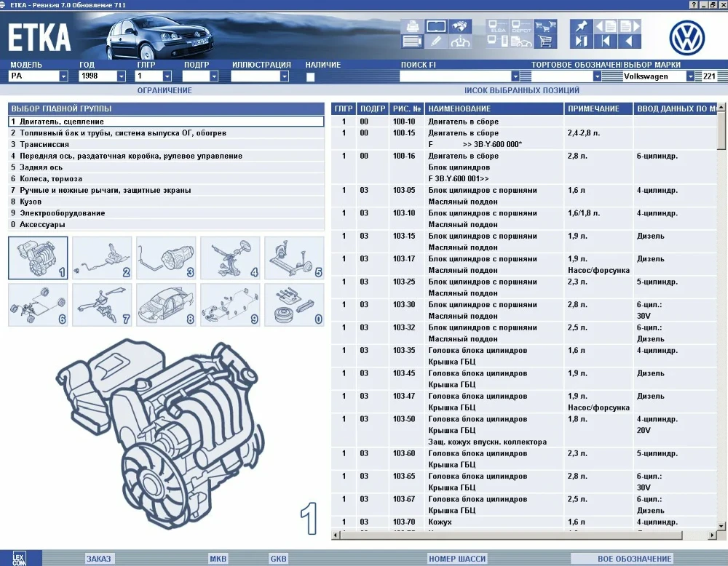Select transmission thumbnail number 3
This screenshot has width=728, height=566.
(166, 258)
